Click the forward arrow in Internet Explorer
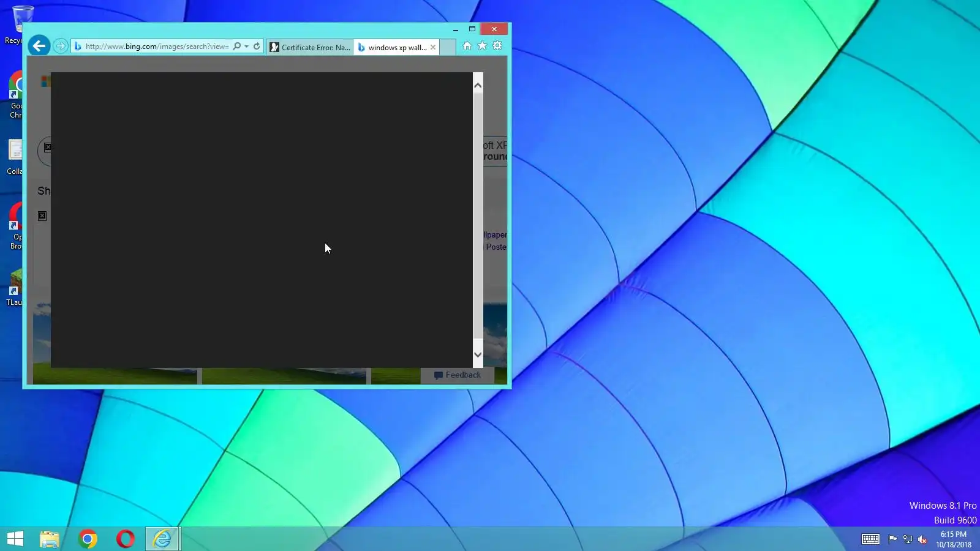 point(60,46)
